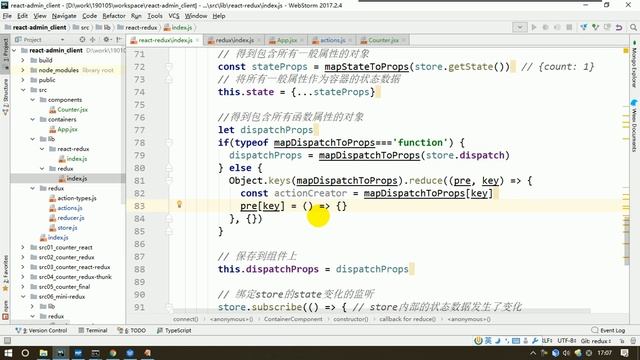The image size is (640, 360).
Task: Click VCS Update Project icon
Action: pyautogui.click(x=584, y=27)
